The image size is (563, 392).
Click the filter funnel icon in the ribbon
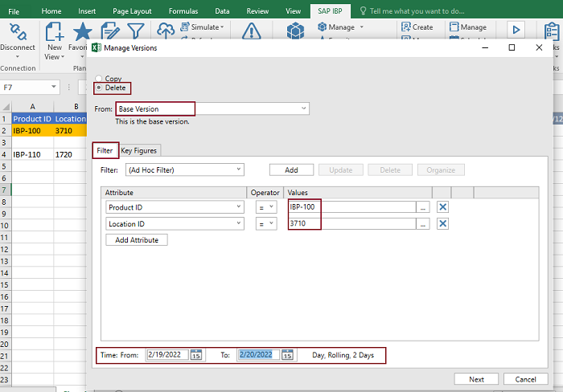click(x=136, y=31)
